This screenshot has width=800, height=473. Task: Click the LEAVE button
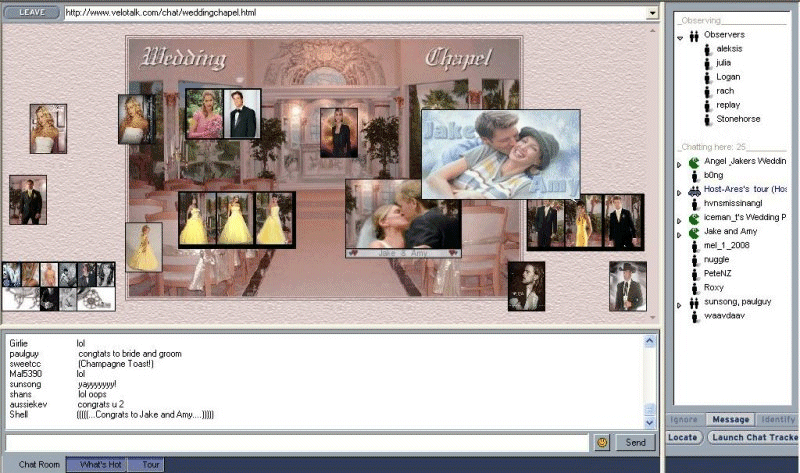(x=31, y=13)
